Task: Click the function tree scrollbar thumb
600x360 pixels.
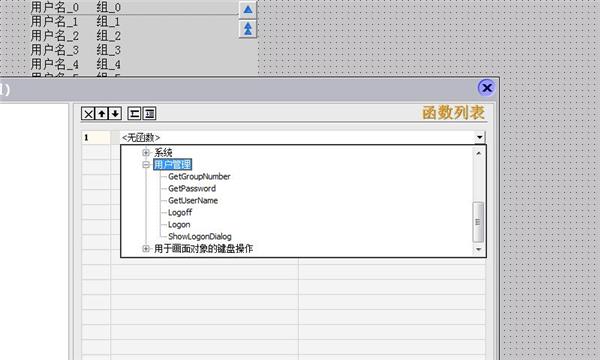Action: pyautogui.click(x=478, y=222)
